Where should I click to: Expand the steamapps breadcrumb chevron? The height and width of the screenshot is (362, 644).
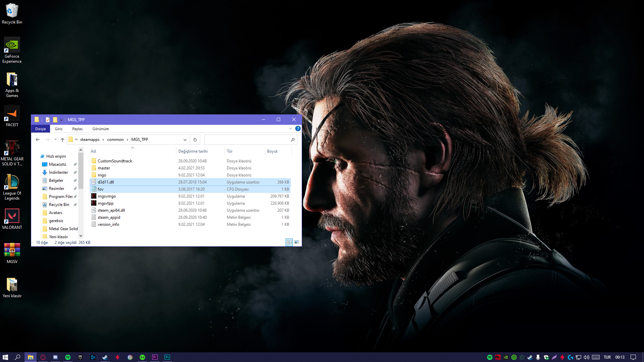pyautogui.click(x=103, y=140)
